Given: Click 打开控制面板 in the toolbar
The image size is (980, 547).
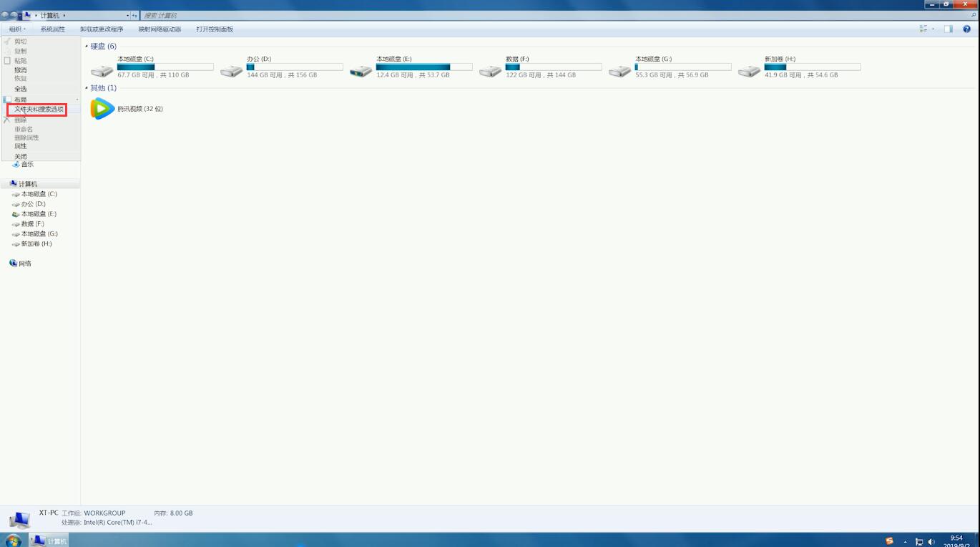Looking at the screenshot, I should pos(215,29).
